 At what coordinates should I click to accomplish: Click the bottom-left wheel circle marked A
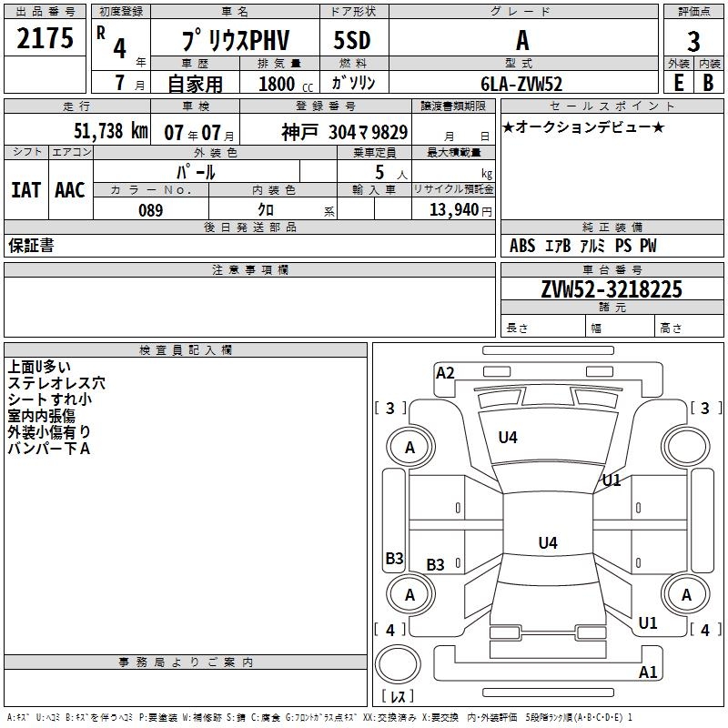coord(409,595)
